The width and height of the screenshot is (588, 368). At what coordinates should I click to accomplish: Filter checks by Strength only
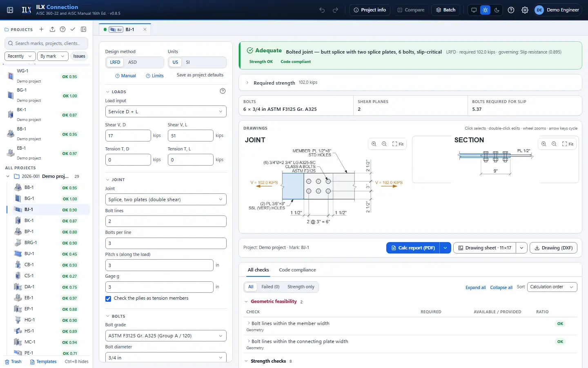pos(301,287)
